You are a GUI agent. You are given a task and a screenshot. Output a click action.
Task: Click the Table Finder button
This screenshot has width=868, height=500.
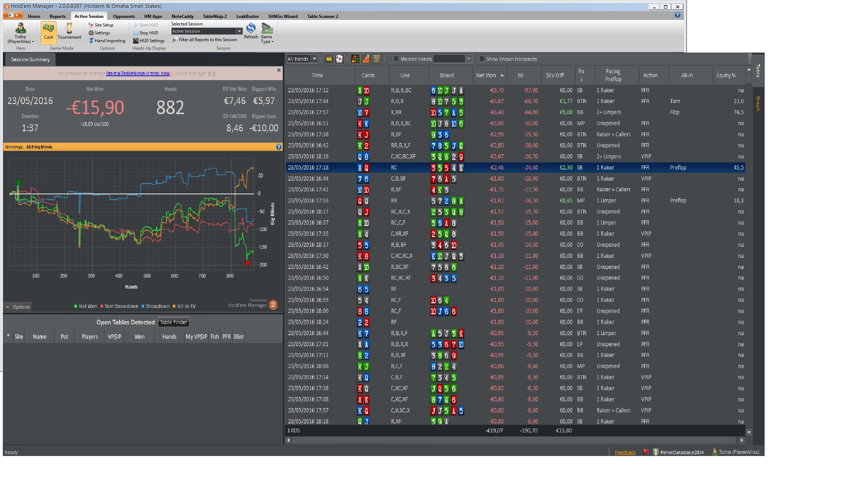174,322
